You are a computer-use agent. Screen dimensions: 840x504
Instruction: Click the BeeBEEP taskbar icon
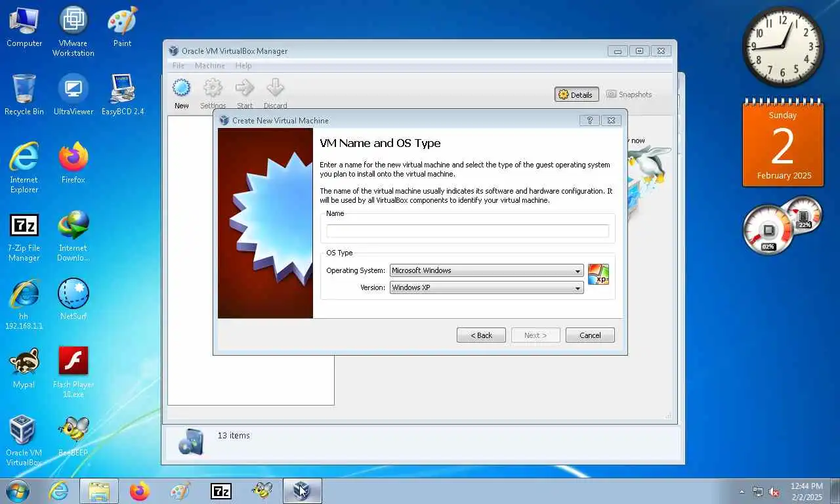[262, 491]
